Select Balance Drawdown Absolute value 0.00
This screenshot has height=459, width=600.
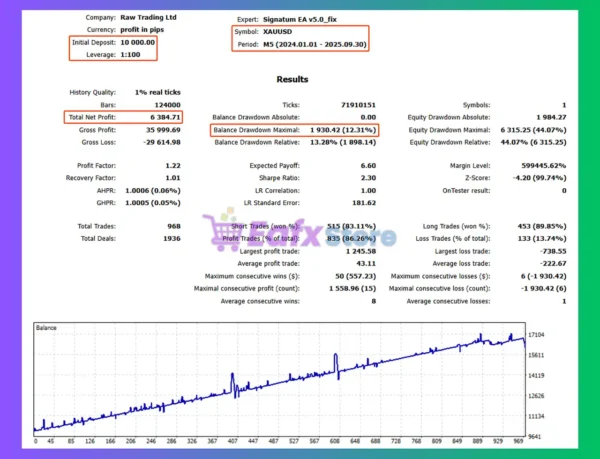[x=368, y=117]
